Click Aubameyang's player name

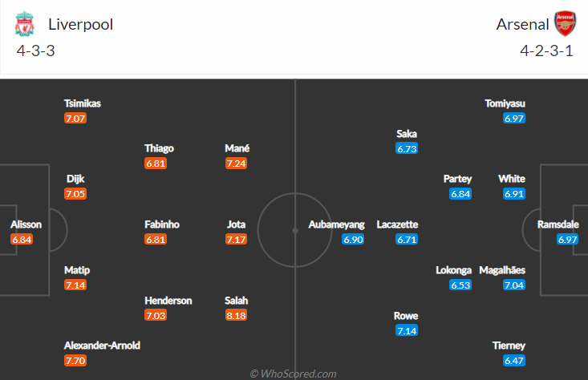(336, 224)
